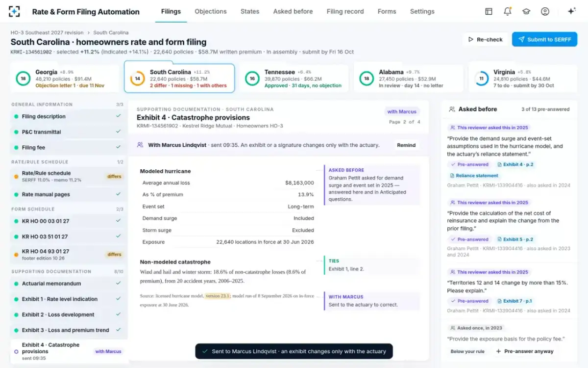Submit the filing to SERFF
Viewport: 588px width, 368px height.
coord(544,39)
